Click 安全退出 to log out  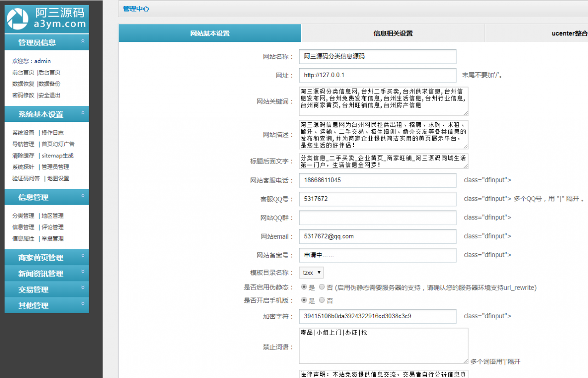pyautogui.click(x=50, y=95)
